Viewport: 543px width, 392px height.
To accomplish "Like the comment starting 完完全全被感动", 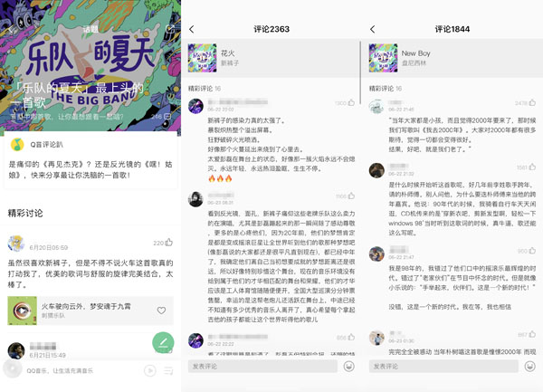I will coord(532,335).
